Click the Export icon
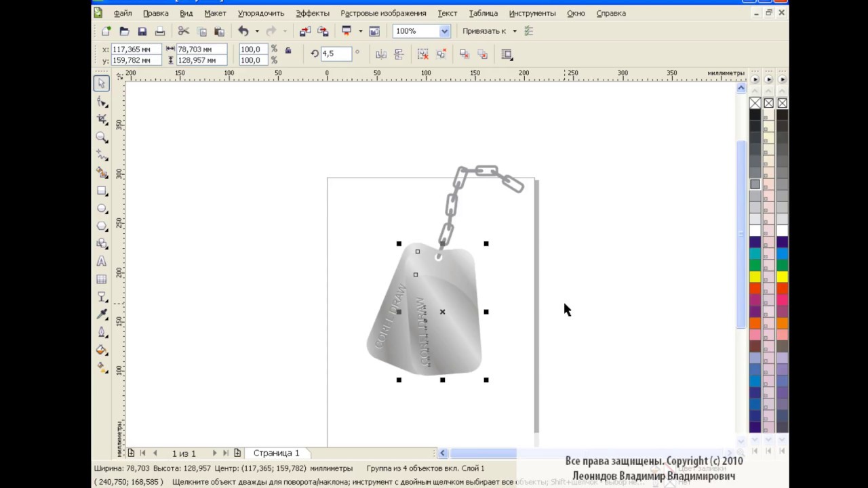 (x=323, y=31)
